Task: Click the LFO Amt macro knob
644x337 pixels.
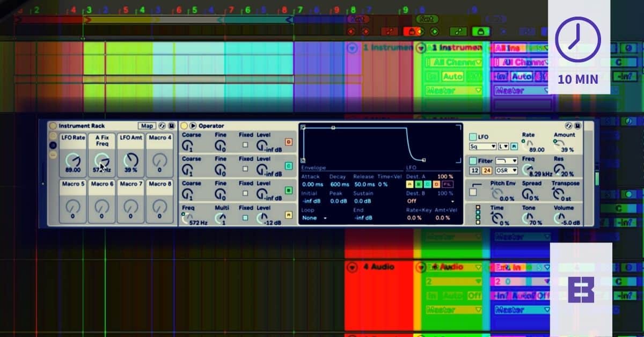Action: point(130,160)
